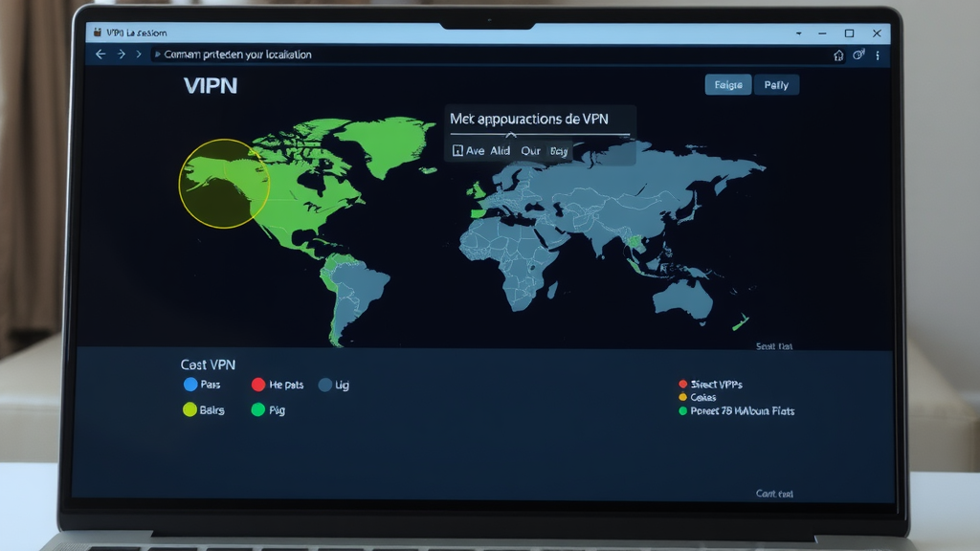Open the home icon in the address bar
Image resolution: width=980 pixels, height=551 pixels.
(839, 55)
